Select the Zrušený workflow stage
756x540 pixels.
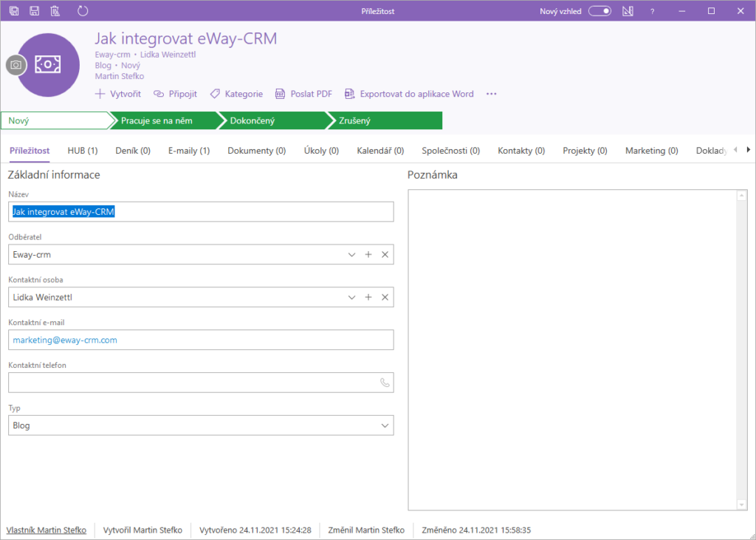pyautogui.click(x=385, y=120)
